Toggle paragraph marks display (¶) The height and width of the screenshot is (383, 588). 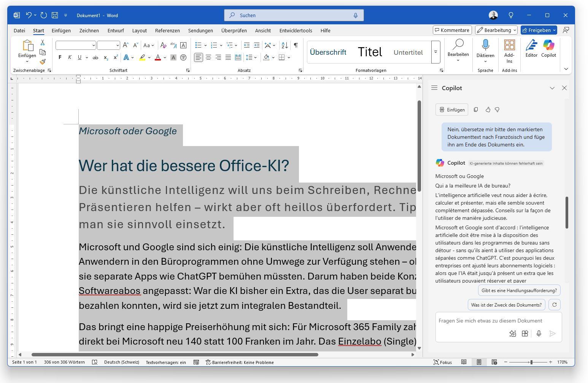[296, 45]
